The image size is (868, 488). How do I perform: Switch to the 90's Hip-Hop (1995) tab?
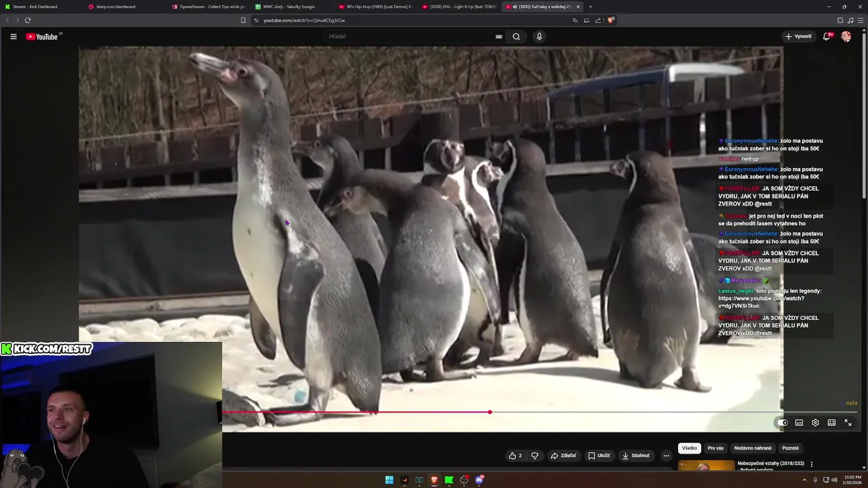374,7
